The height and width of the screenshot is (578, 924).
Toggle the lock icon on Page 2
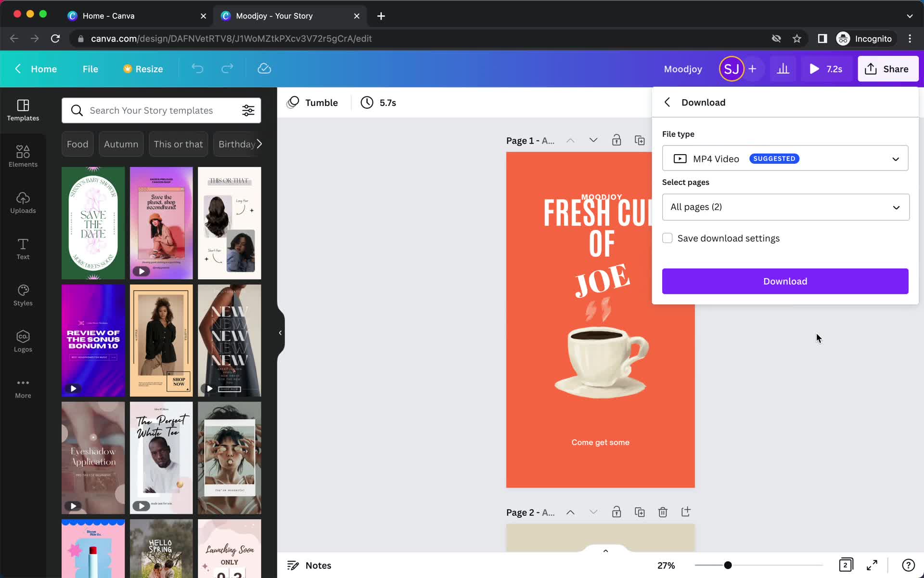coord(616,512)
